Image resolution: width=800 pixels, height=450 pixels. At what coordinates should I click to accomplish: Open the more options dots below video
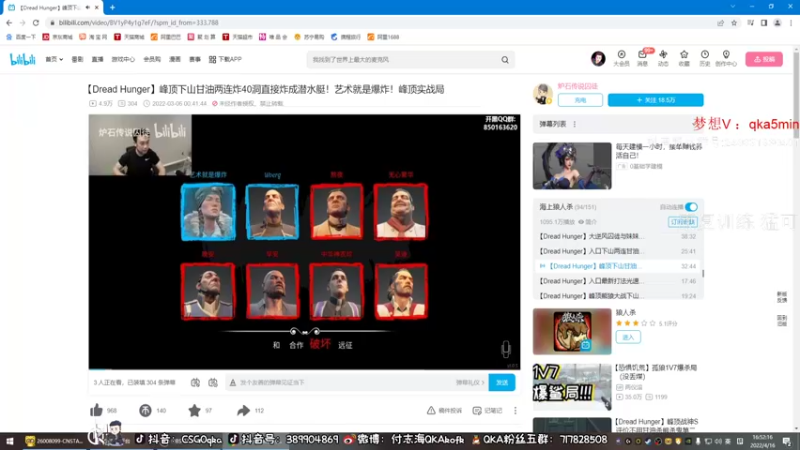click(515, 410)
